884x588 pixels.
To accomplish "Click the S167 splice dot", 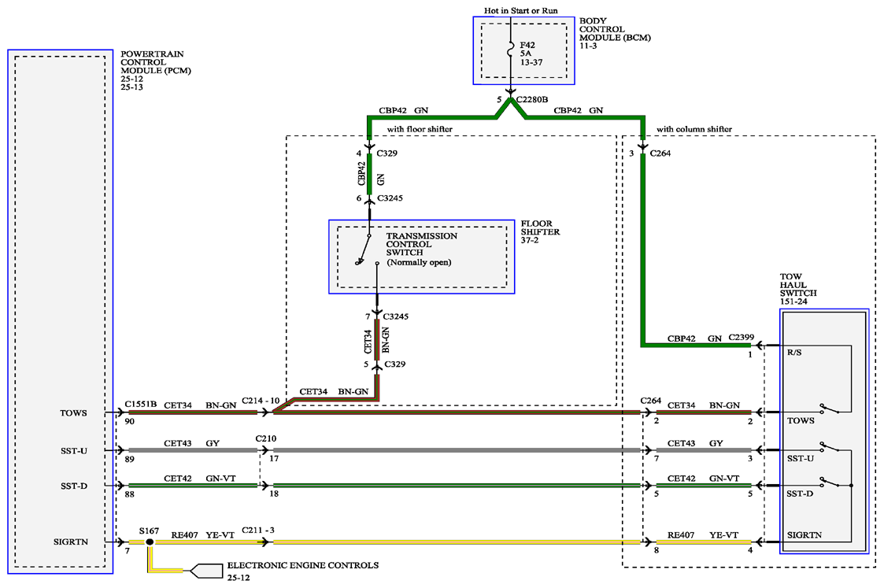I will point(150,542).
